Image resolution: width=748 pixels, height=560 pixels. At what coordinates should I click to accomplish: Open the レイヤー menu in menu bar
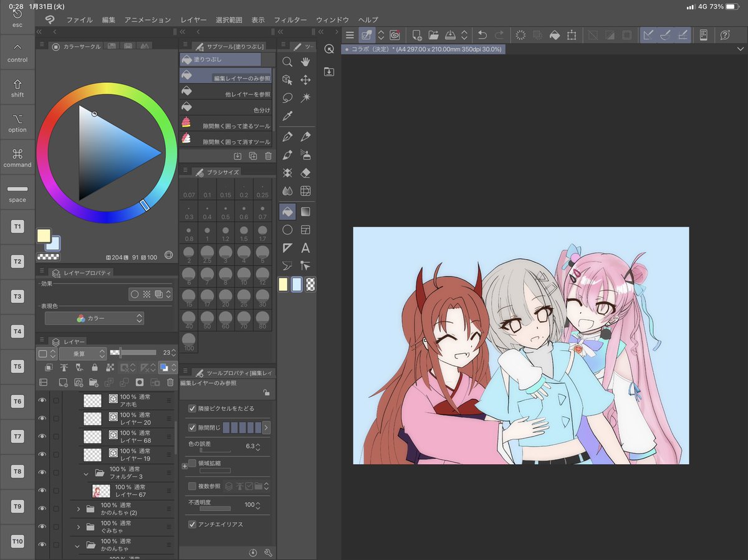[x=194, y=20]
